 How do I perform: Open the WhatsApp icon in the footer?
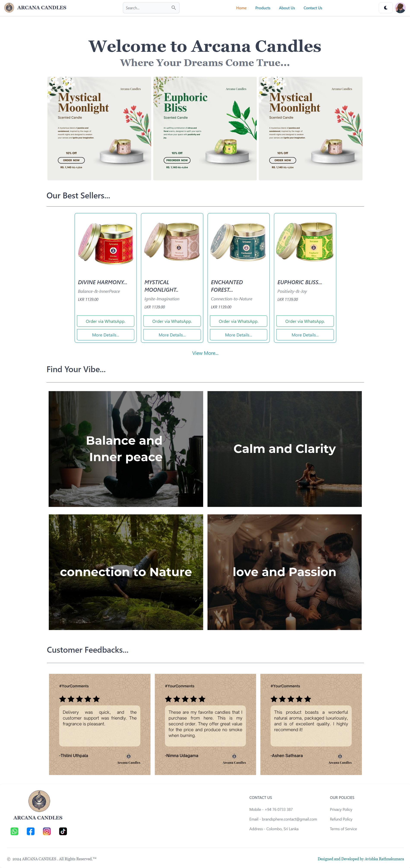14,831
